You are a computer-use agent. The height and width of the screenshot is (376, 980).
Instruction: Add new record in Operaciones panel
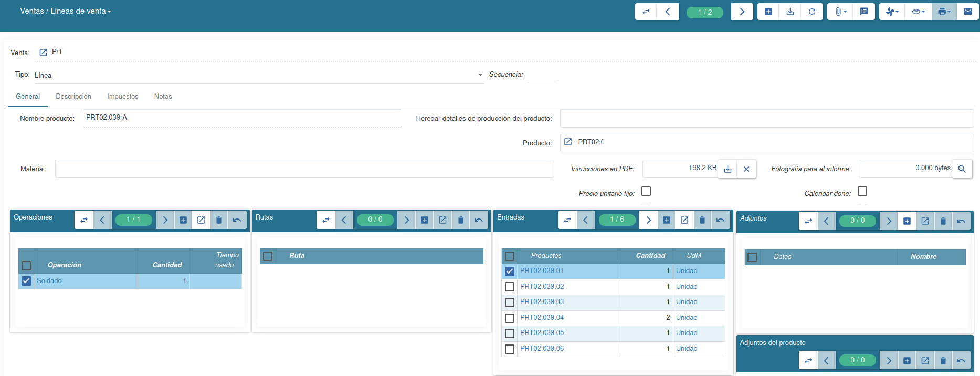point(183,220)
